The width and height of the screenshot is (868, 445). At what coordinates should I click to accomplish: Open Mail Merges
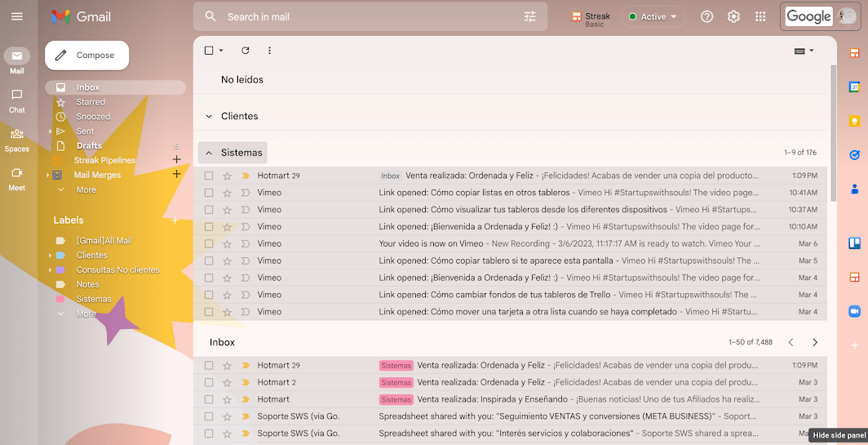pos(97,175)
